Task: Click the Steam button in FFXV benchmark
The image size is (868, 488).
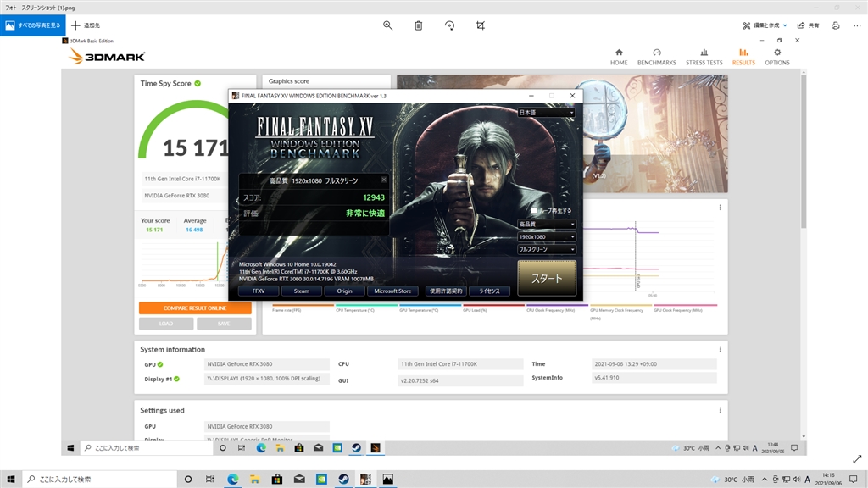Action: [x=301, y=291]
